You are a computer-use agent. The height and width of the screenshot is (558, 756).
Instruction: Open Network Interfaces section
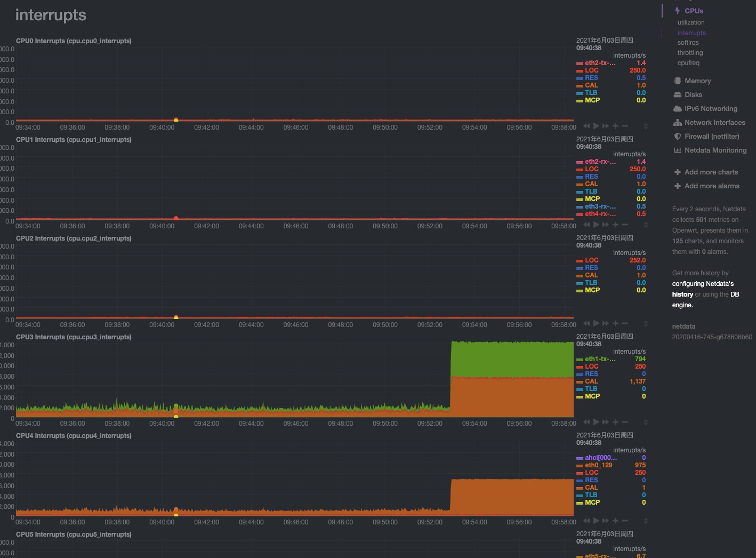pos(715,123)
